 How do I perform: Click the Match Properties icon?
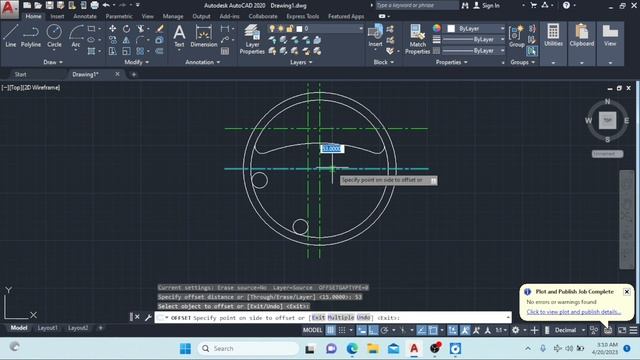(x=417, y=39)
